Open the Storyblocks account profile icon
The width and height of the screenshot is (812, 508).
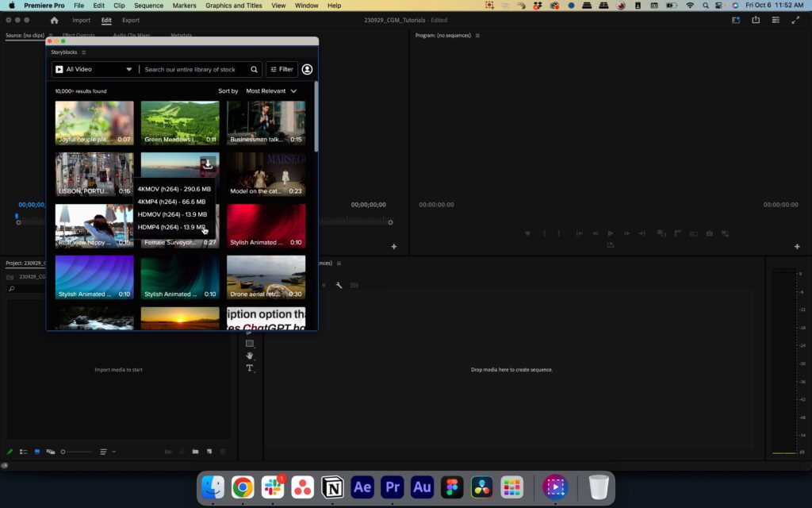(307, 69)
